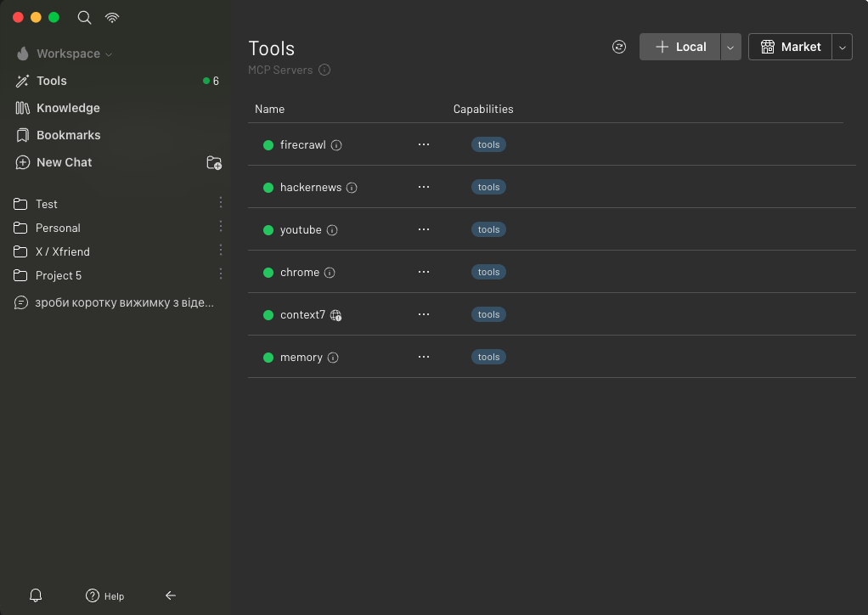This screenshot has width=868, height=615.
Task: Toggle the memory server status indicator
Action: click(x=268, y=358)
